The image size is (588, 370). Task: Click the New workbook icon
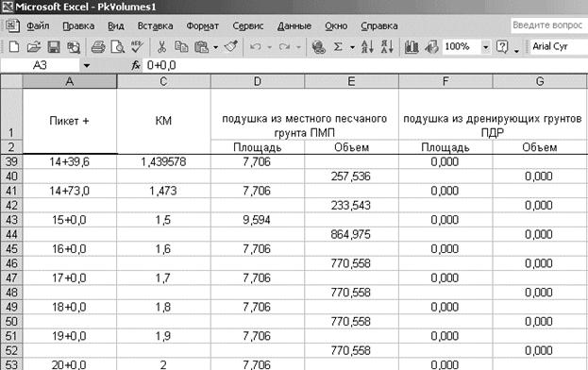tap(14, 47)
